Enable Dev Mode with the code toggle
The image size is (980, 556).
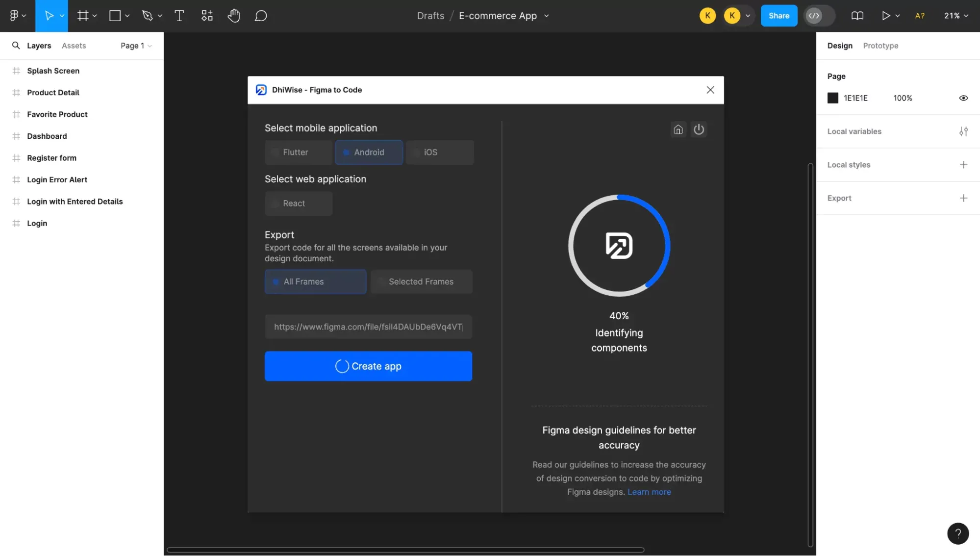coord(815,15)
